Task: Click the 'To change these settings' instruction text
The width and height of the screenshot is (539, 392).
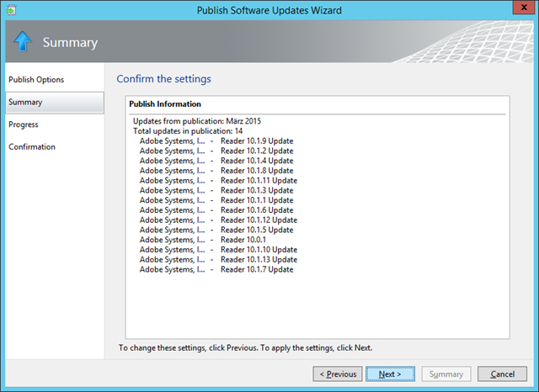Action: click(245, 347)
